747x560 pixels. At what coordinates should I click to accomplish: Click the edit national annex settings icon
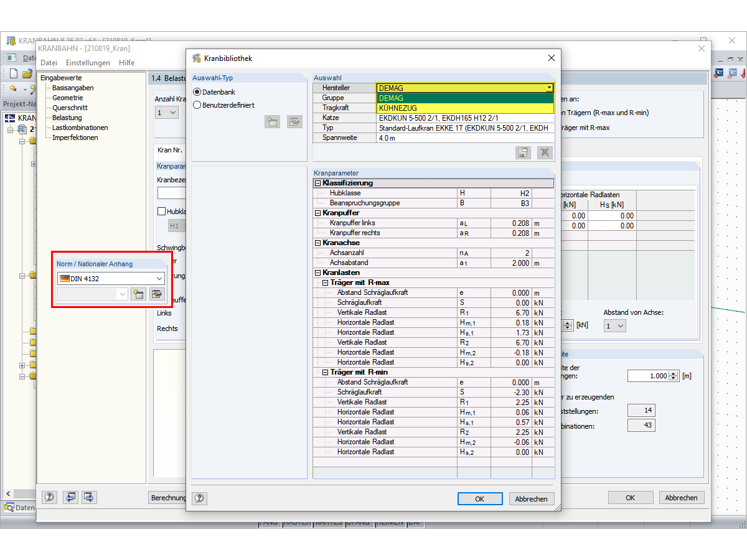point(157,294)
